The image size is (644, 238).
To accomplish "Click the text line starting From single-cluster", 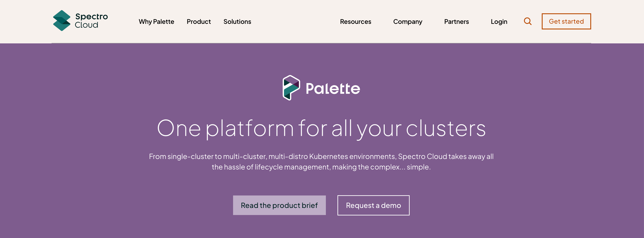I will pyautogui.click(x=321, y=157).
